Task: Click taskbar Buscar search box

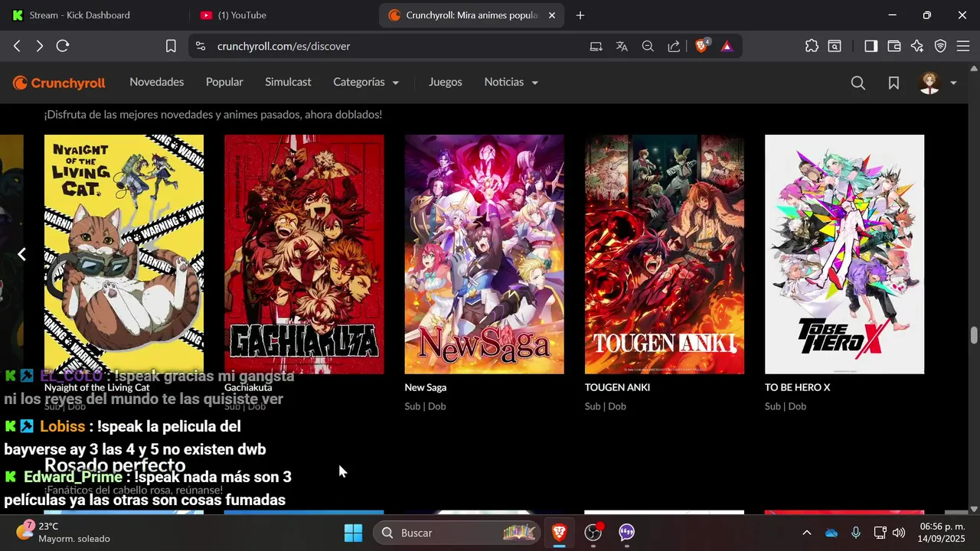Action: [456, 533]
